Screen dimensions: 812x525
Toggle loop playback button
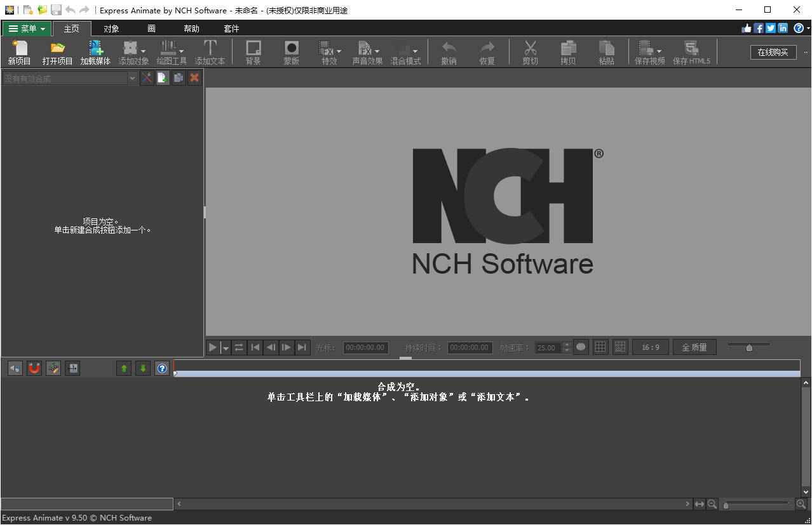tap(239, 347)
